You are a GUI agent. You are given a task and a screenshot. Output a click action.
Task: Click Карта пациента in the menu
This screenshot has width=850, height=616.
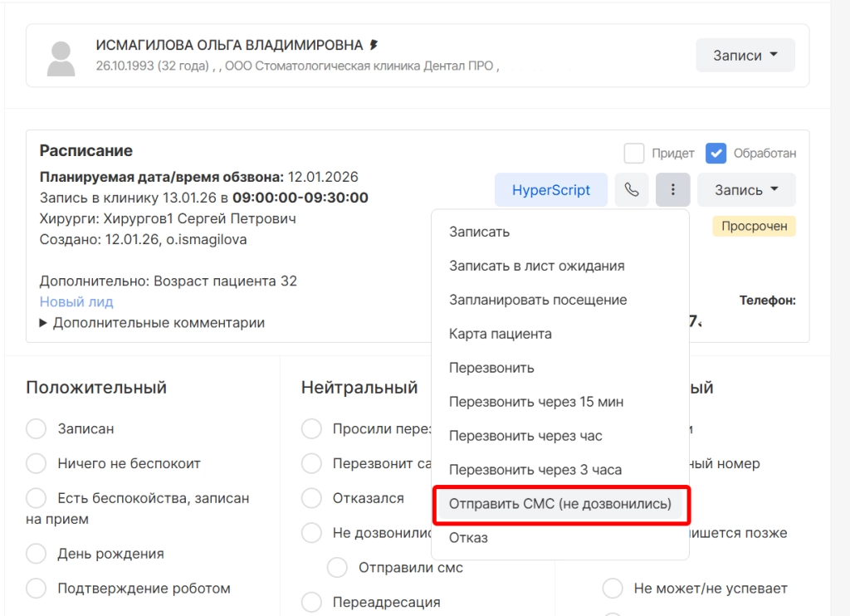[500, 334]
